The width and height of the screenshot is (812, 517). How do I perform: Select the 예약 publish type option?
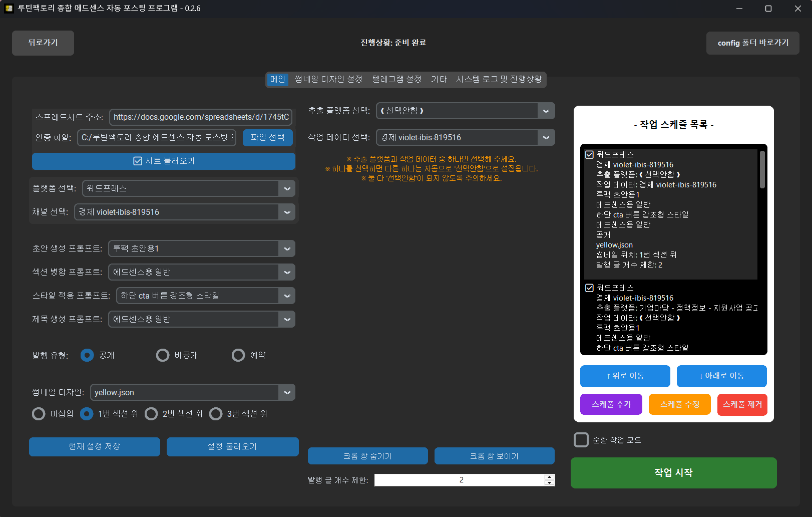[x=238, y=355]
